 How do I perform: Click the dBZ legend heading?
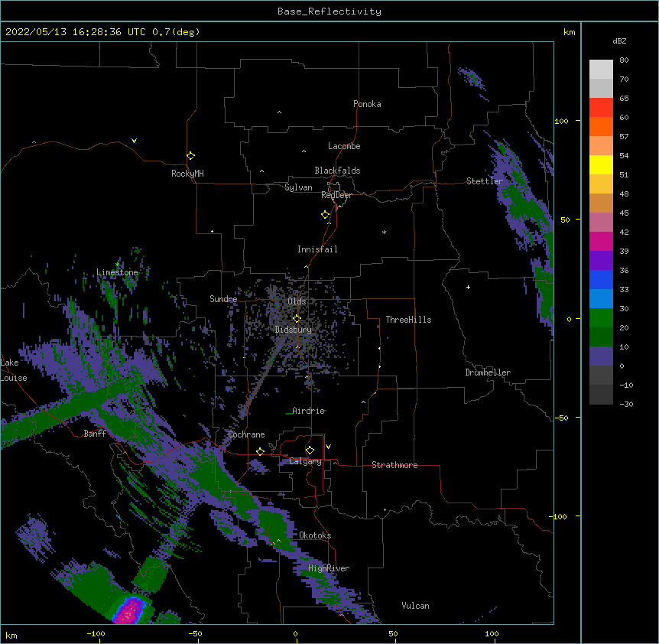619,41
